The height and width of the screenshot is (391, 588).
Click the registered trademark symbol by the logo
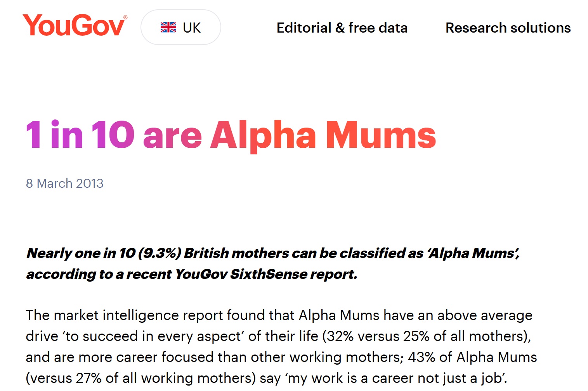125,17
